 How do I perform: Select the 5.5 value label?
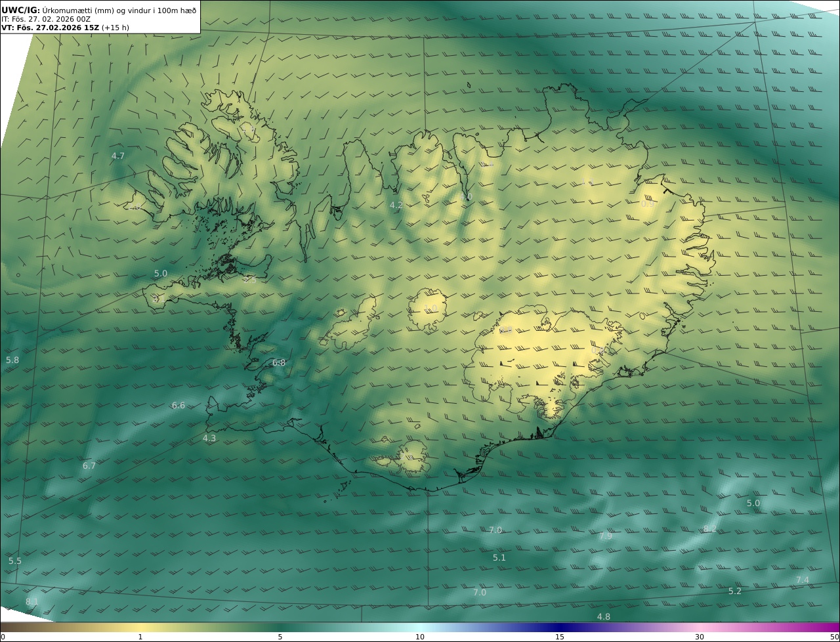15,561
